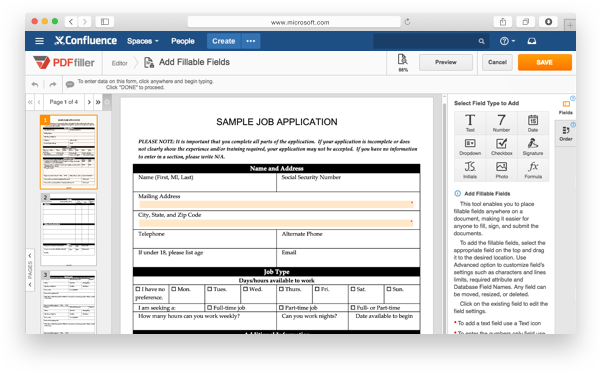Check the Part-time job checkbox
This screenshot has height=372, width=601.
pos(281,307)
